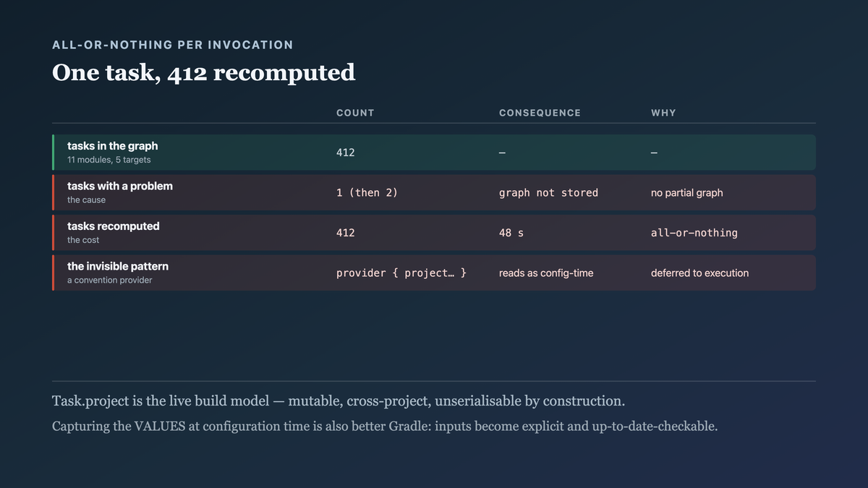The image size is (868, 488).
Task: Click the WHY column header
Action: pos(663,113)
